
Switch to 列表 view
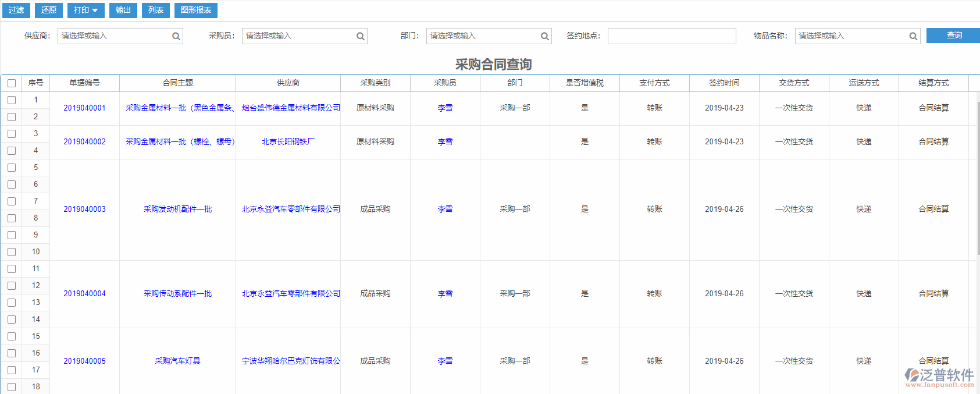(x=156, y=10)
